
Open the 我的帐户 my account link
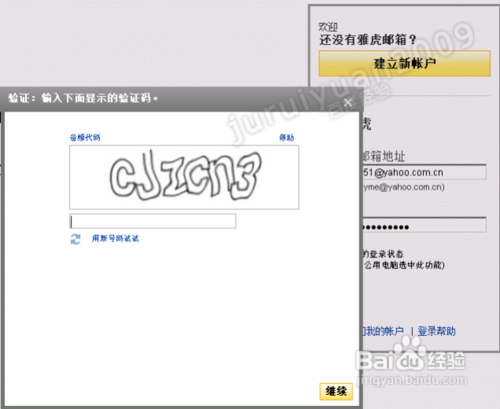click(383, 331)
